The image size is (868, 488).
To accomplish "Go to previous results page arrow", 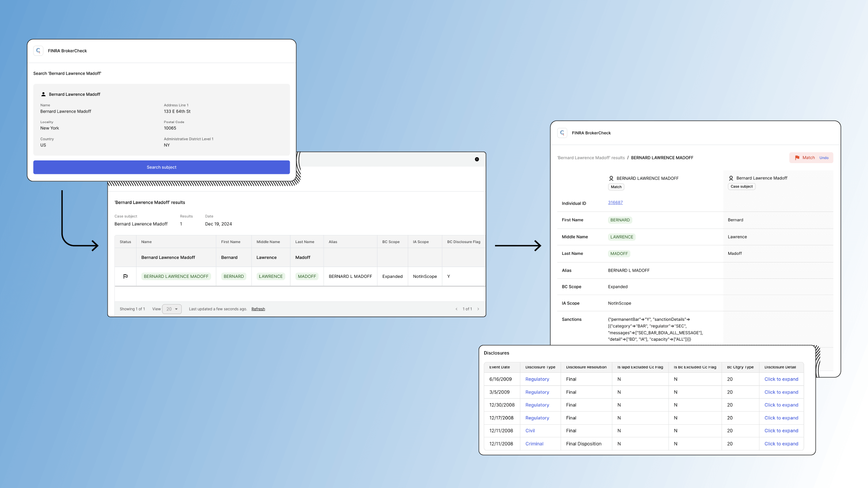I will pos(456,309).
